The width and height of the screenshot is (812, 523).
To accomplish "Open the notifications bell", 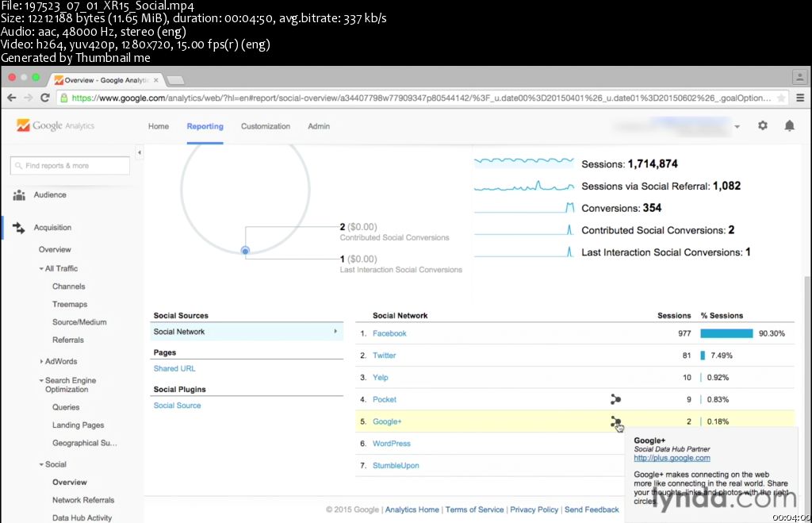I will point(789,125).
